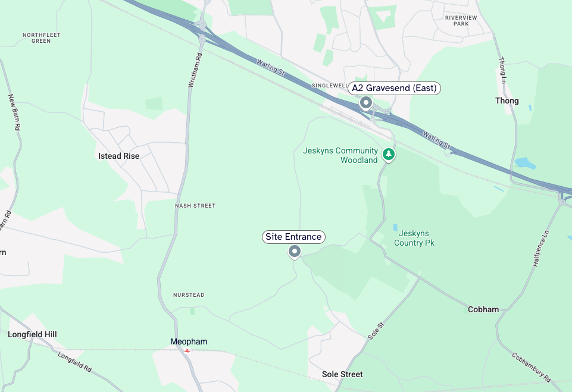Click the Riverview Park area label
572x392 pixels.
(461, 20)
